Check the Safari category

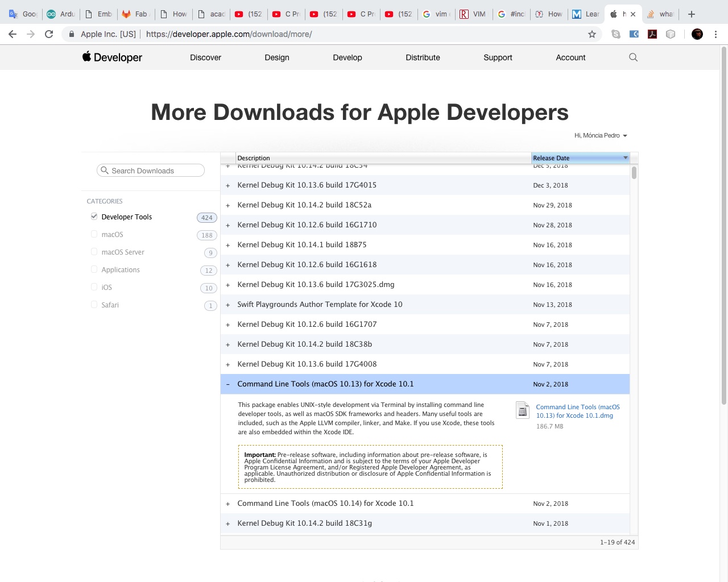click(x=94, y=305)
